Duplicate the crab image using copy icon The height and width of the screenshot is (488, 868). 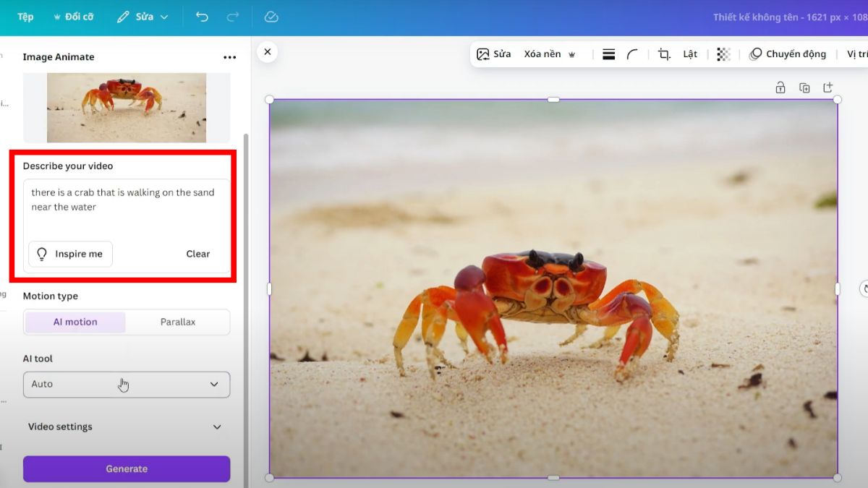pyautogui.click(x=804, y=87)
